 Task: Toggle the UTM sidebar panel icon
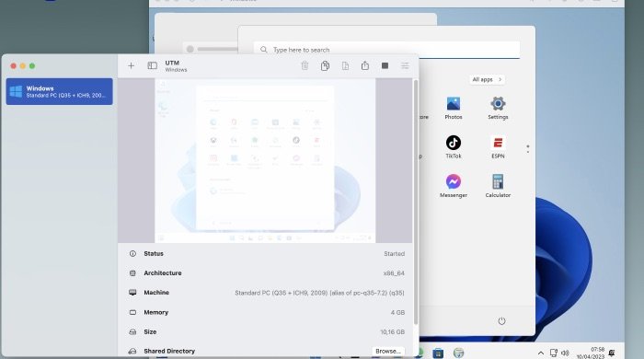152,65
